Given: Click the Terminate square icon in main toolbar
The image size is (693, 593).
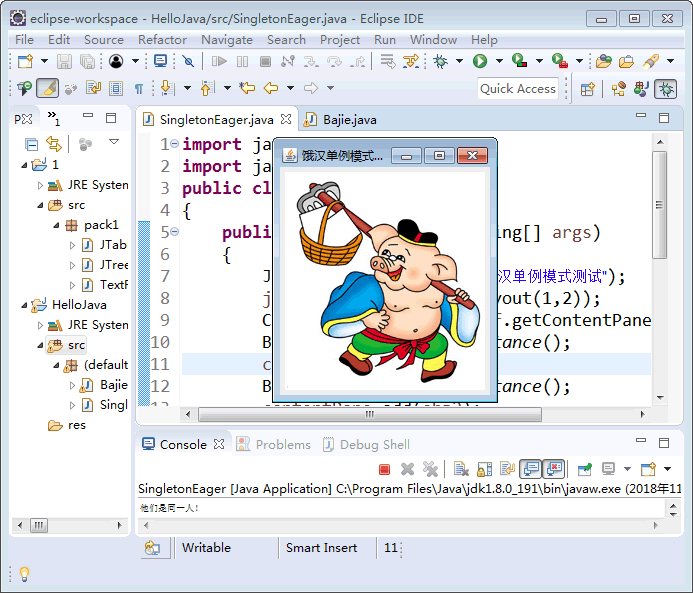Looking at the screenshot, I should pos(265,61).
